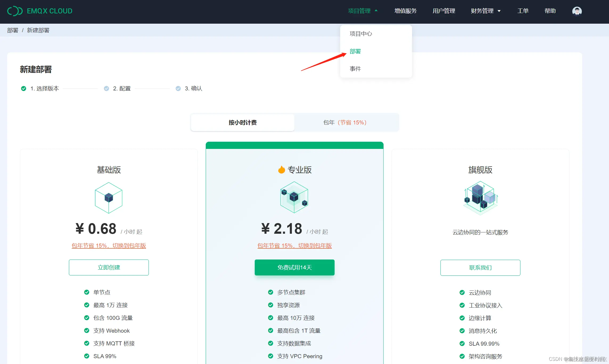Click the 部署 breadcrumb link
609x364 pixels.
click(13, 30)
